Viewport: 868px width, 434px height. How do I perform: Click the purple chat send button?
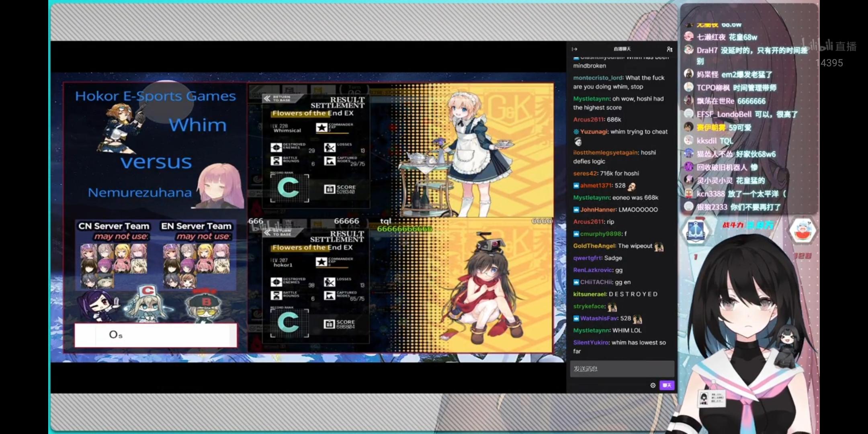coord(667,385)
